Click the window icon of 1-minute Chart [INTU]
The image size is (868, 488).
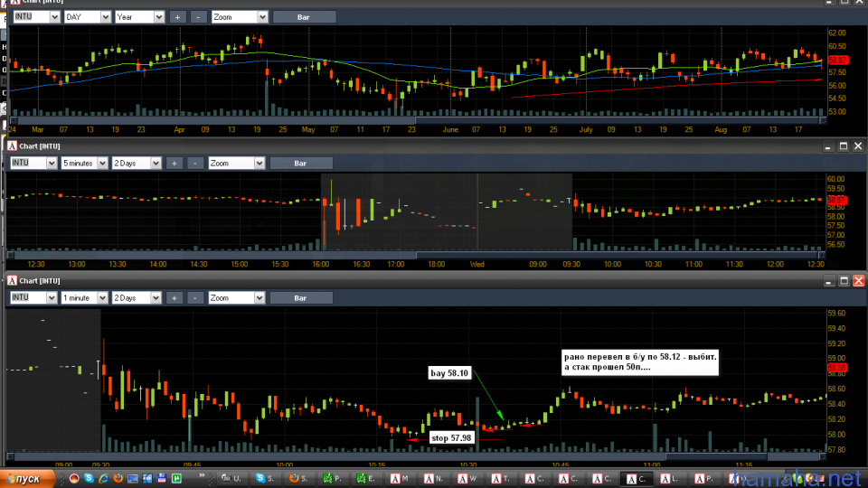(12, 281)
